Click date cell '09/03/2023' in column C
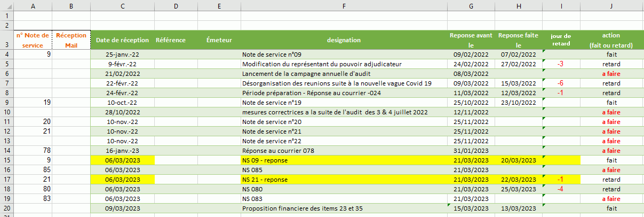644x217 pixels. click(123, 208)
